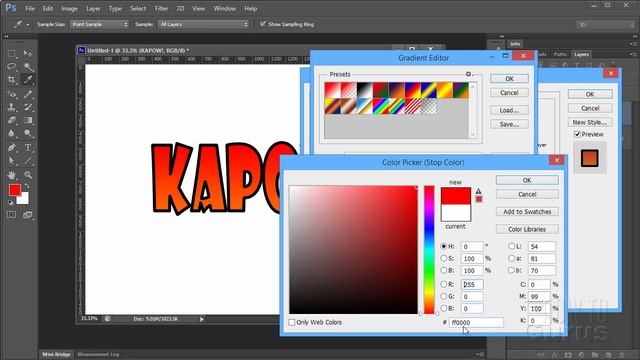Select the Magic Wand tool
Viewport: 640px width, 360px height.
[x=28, y=67]
